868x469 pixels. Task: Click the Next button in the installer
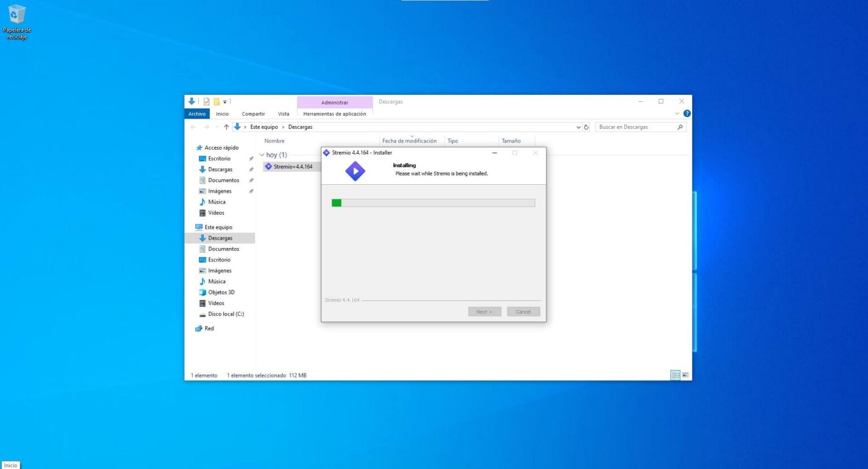[484, 311]
